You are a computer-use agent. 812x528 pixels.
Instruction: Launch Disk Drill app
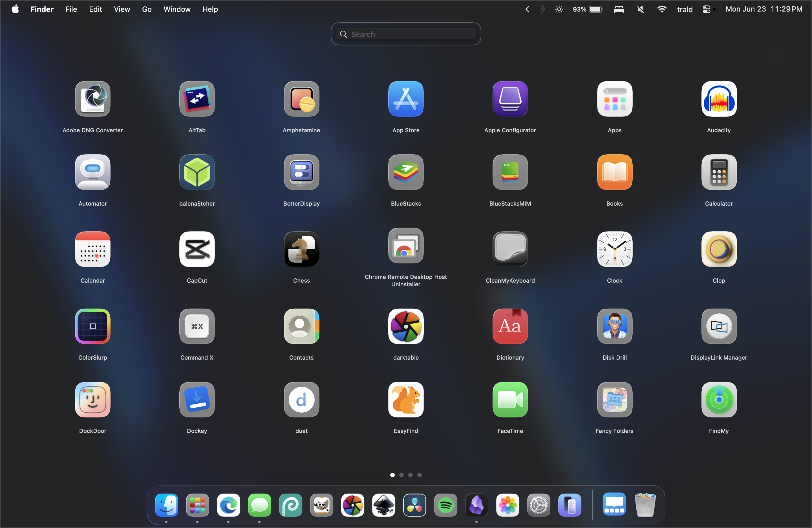click(x=614, y=326)
